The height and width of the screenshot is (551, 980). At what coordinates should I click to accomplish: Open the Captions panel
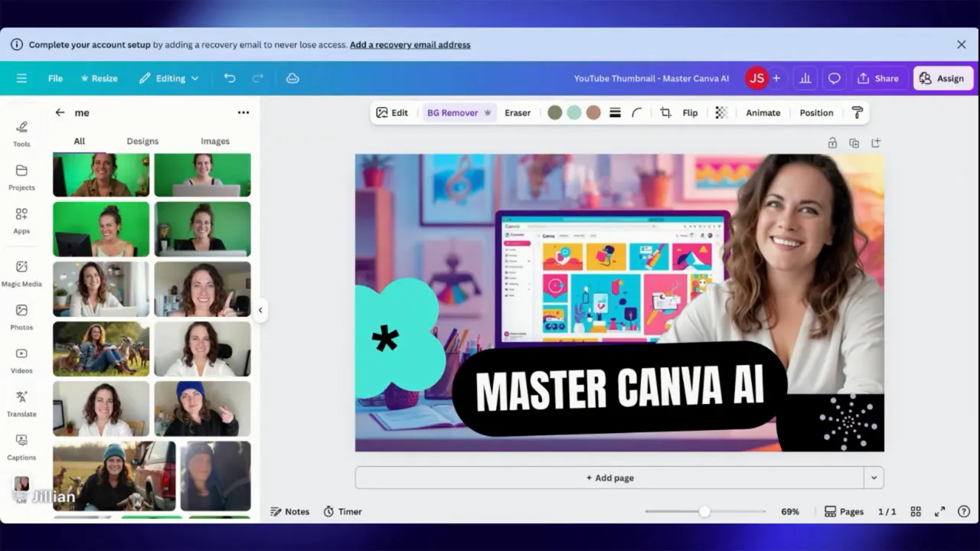click(21, 447)
